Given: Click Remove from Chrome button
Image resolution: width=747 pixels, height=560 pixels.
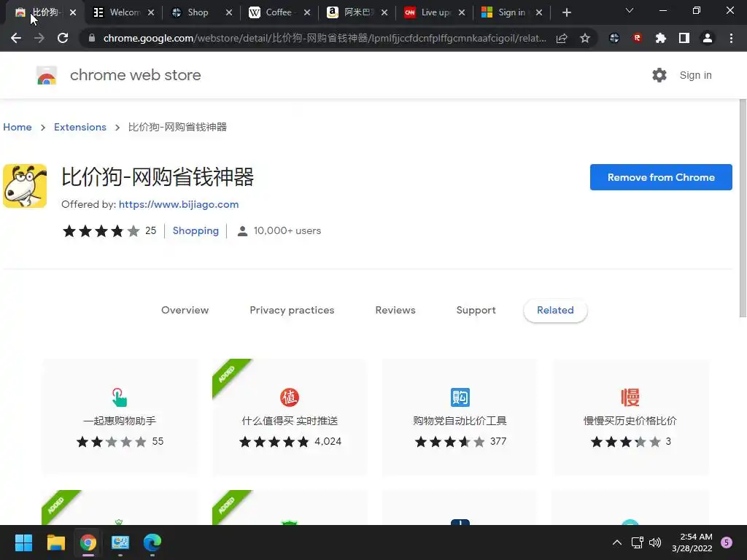Looking at the screenshot, I should point(661,177).
